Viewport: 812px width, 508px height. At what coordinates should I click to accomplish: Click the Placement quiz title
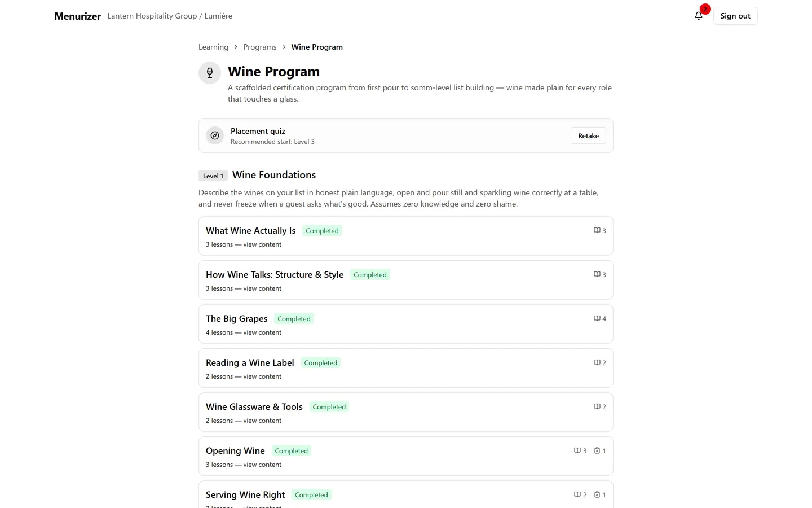258,131
